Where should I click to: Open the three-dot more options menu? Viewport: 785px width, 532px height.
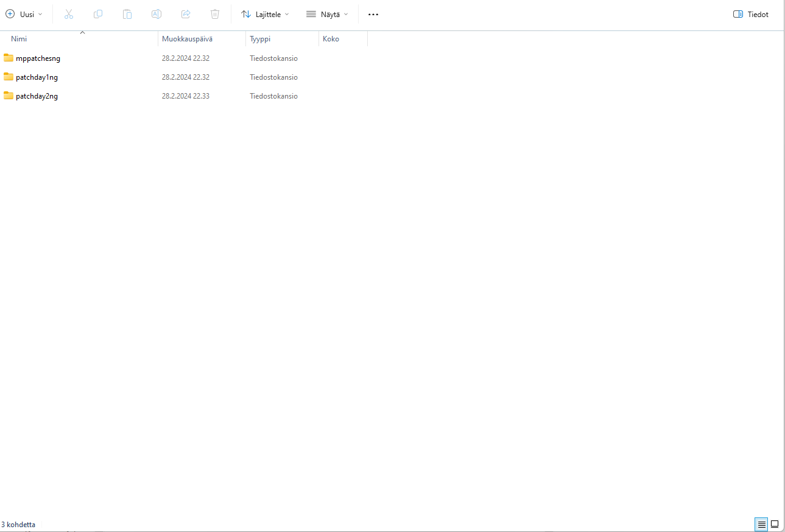373,14
